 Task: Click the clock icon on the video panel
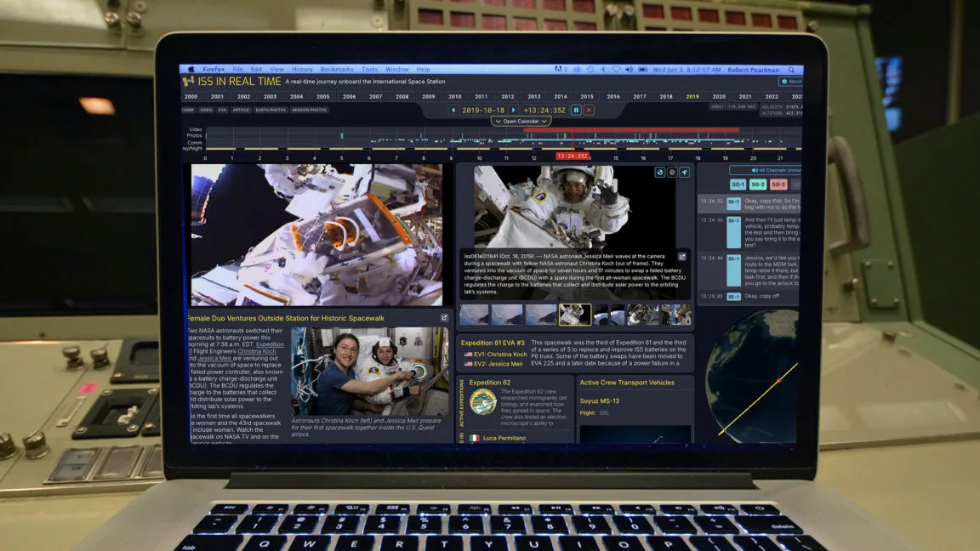point(671,171)
